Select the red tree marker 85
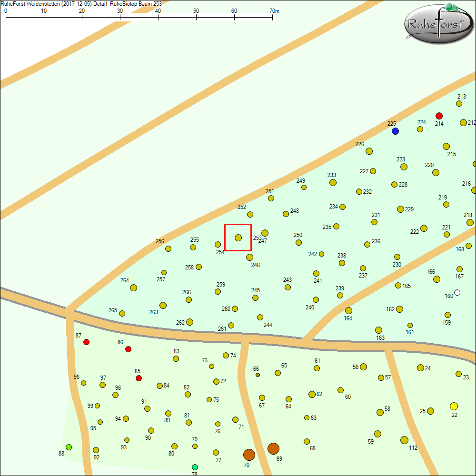Viewport: 476px width, 476px height. pyautogui.click(x=139, y=378)
